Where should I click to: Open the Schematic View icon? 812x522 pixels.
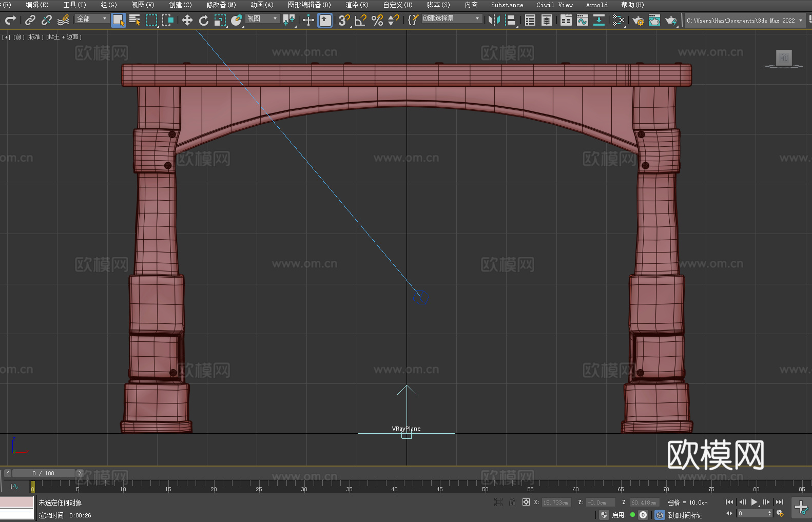coord(618,20)
